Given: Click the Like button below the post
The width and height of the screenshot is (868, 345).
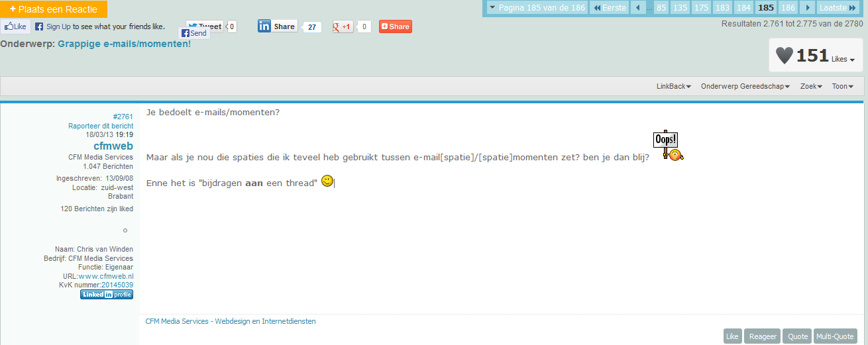Looking at the screenshot, I should click(732, 336).
